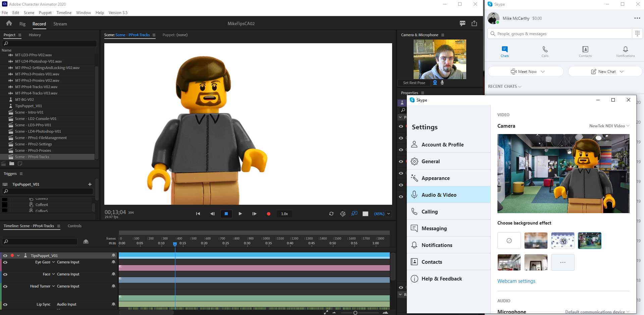Open Account & Profile settings
This screenshot has width=644, height=315.
click(x=449, y=144)
